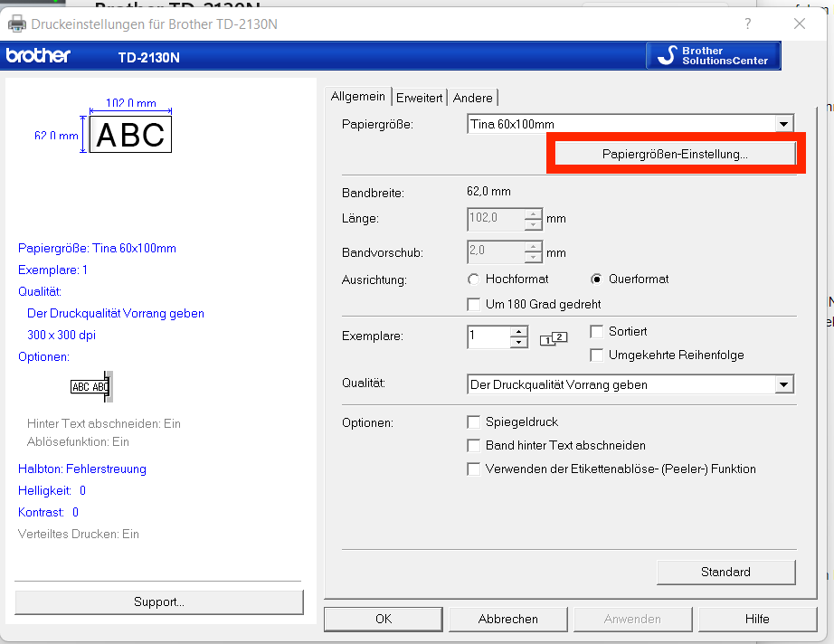
Task: Confirm settings with OK
Action: (383, 619)
